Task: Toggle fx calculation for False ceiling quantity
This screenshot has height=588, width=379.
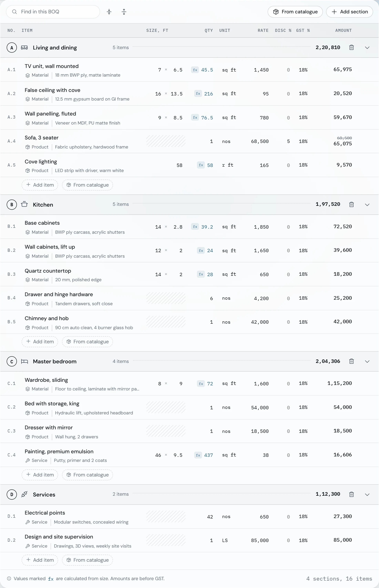Action: point(198,94)
